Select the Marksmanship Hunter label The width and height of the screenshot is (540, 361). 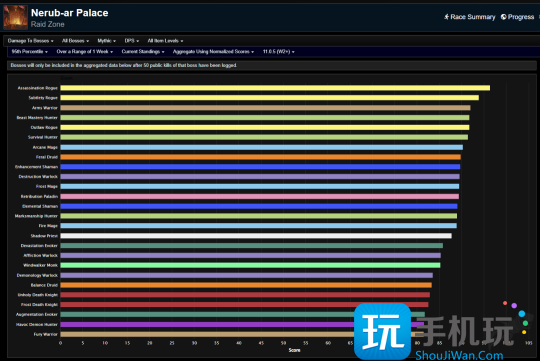(x=36, y=216)
